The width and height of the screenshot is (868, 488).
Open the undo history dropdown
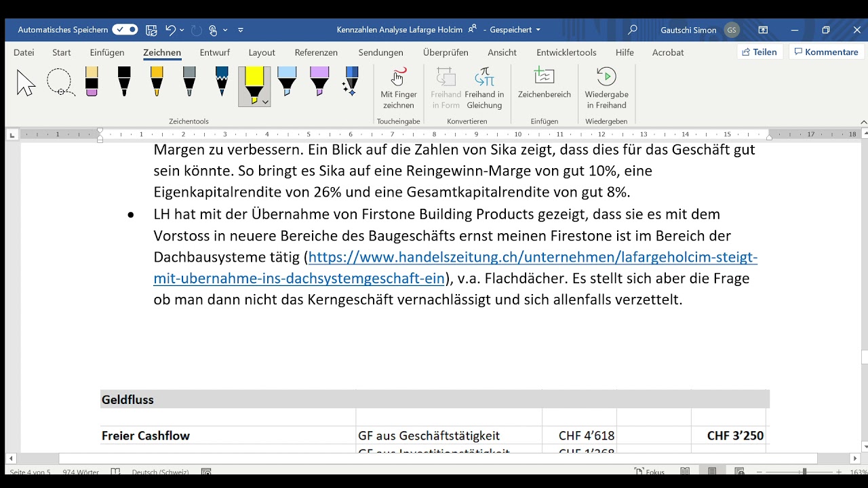(182, 30)
